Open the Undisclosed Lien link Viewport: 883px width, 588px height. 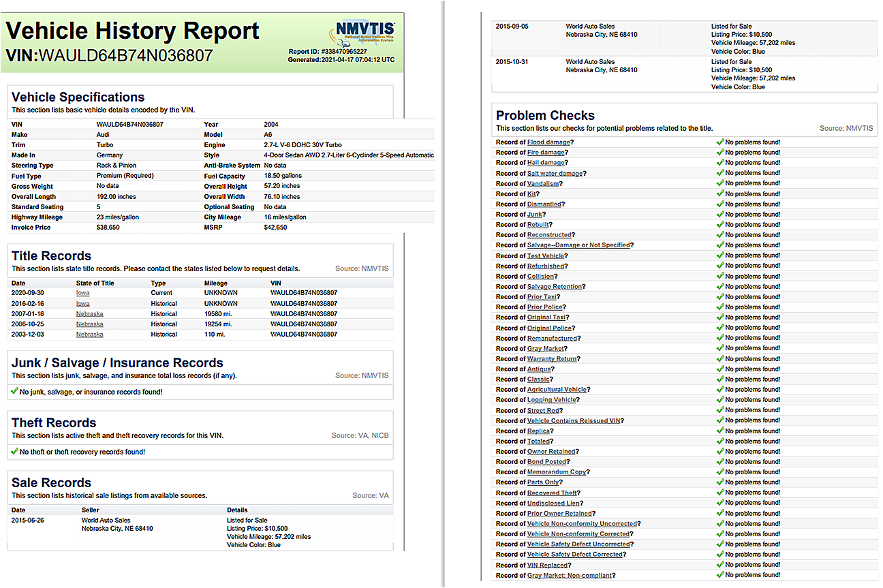coord(554,503)
